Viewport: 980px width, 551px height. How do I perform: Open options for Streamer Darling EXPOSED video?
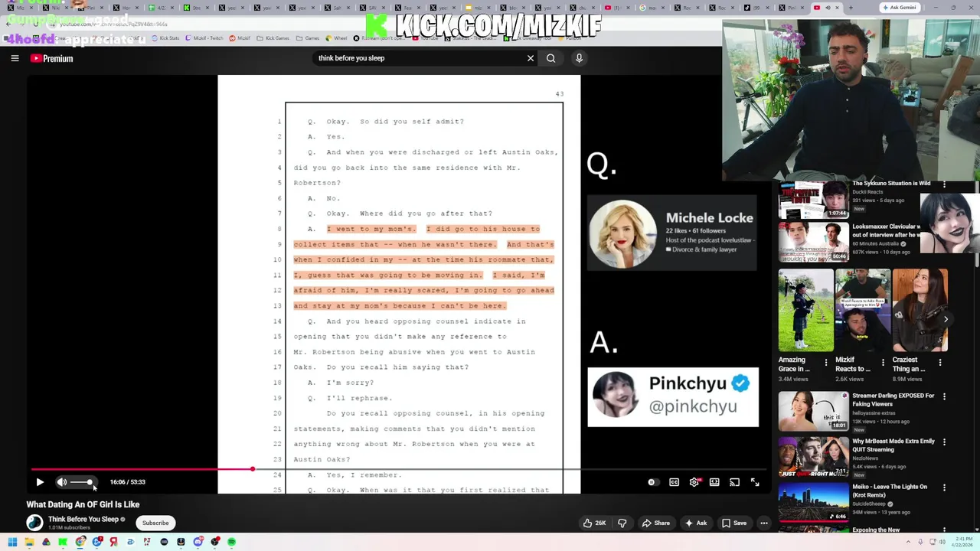[944, 396]
